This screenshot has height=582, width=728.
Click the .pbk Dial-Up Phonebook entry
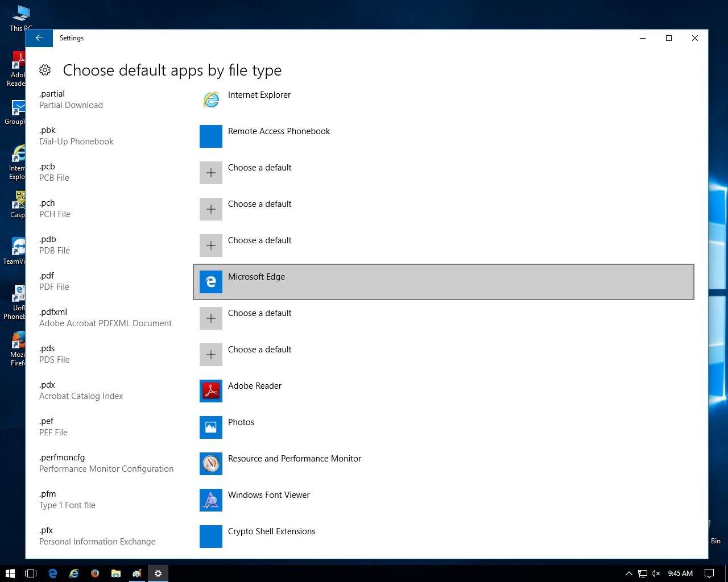76,136
